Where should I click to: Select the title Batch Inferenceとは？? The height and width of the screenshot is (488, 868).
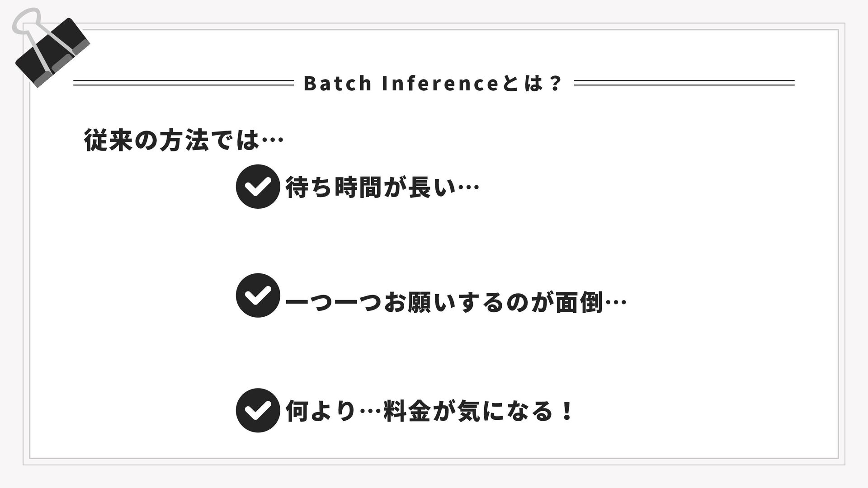(x=433, y=83)
